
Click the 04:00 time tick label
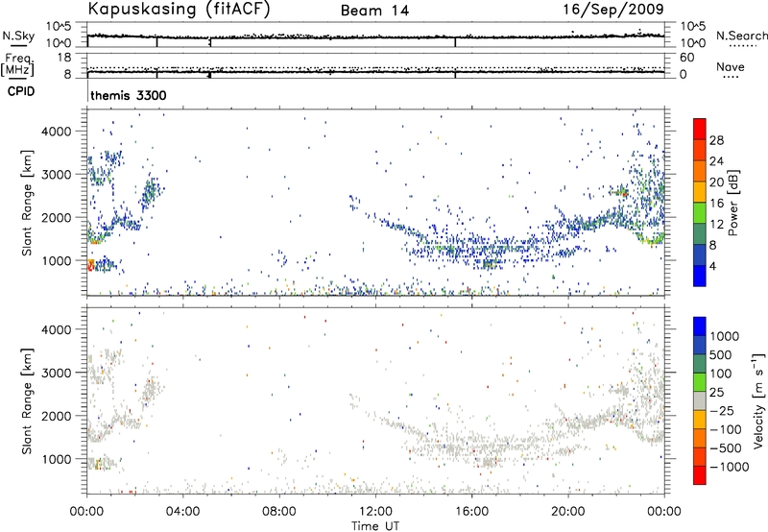click(x=183, y=512)
